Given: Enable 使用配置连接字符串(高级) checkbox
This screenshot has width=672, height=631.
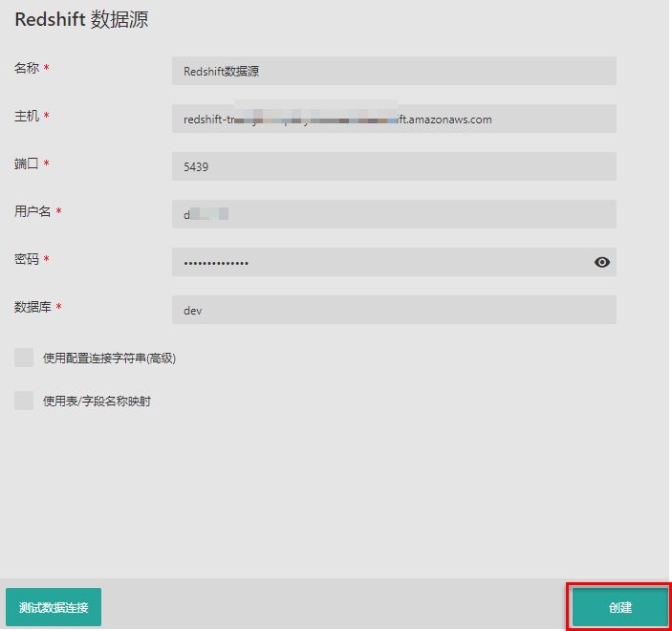Looking at the screenshot, I should (24, 358).
